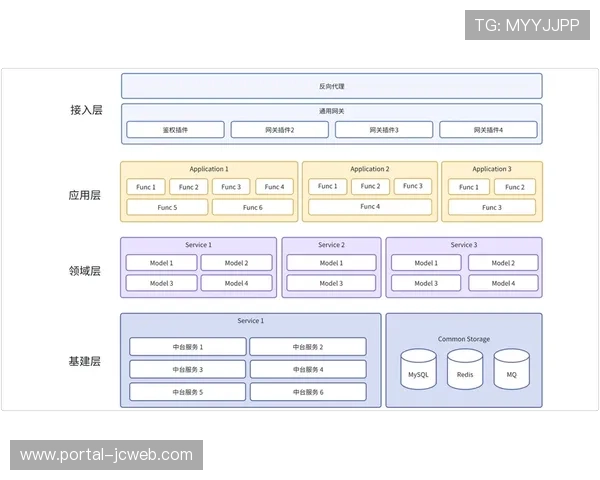Select the 中台服务 1 box
The width and height of the screenshot is (600, 480).
(x=188, y=347)
